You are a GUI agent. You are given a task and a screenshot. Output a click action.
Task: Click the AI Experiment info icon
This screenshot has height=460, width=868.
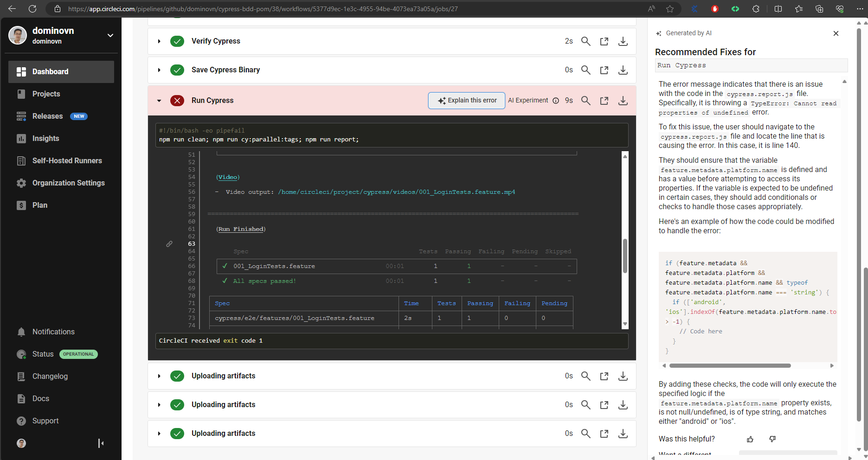point(556,101)
